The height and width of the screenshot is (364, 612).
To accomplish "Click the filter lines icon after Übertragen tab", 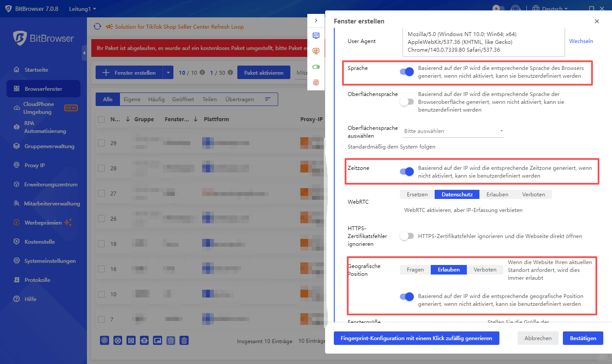I will [x=268, y=99].
